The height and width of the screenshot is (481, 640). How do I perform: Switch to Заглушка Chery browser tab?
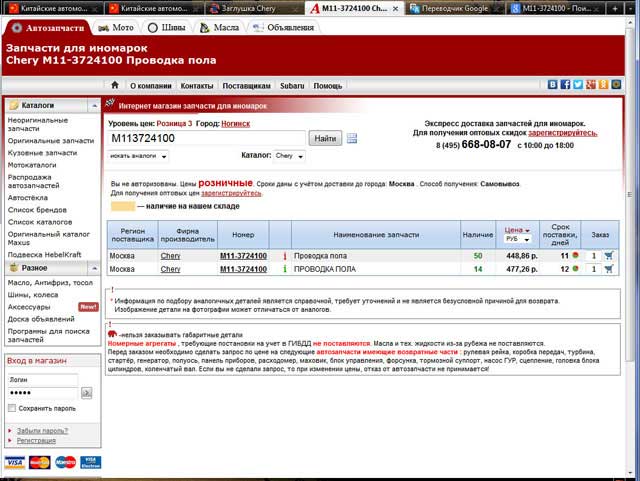tap(254, 8)
